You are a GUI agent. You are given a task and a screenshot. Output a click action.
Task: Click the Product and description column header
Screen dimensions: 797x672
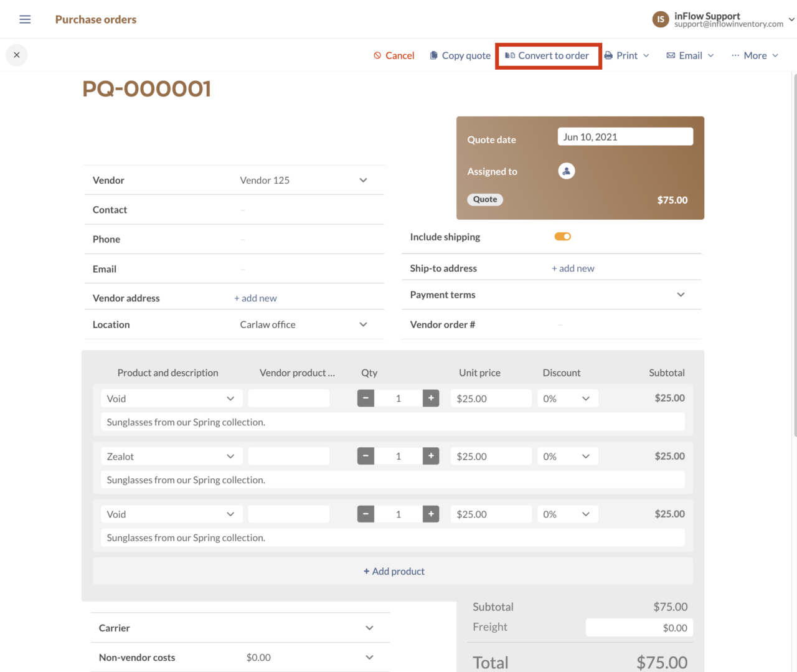168,372
